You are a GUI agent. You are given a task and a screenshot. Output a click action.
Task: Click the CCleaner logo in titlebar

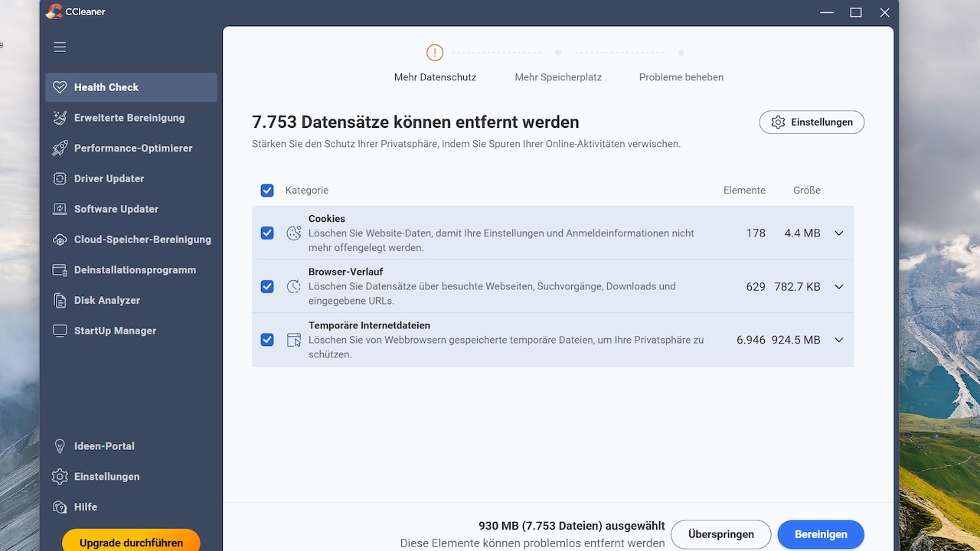[54, 11]
